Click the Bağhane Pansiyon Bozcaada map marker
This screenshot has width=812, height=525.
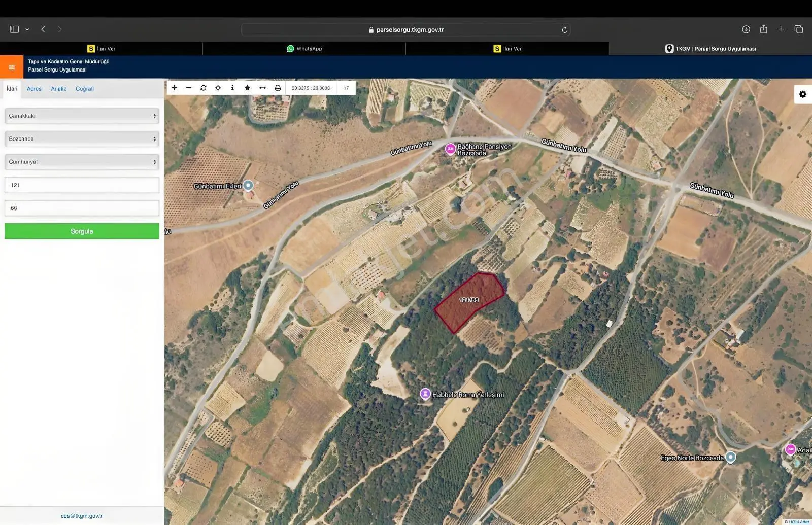click(x=450, y=149)
